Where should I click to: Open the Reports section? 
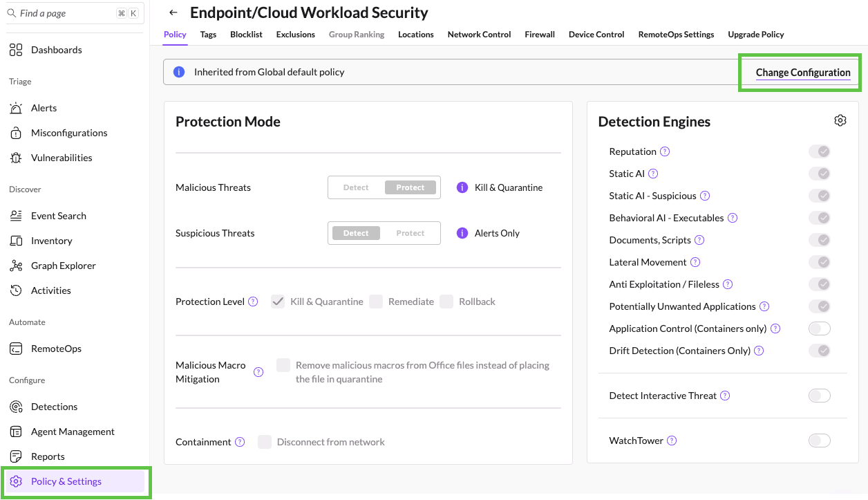[48, 456]
